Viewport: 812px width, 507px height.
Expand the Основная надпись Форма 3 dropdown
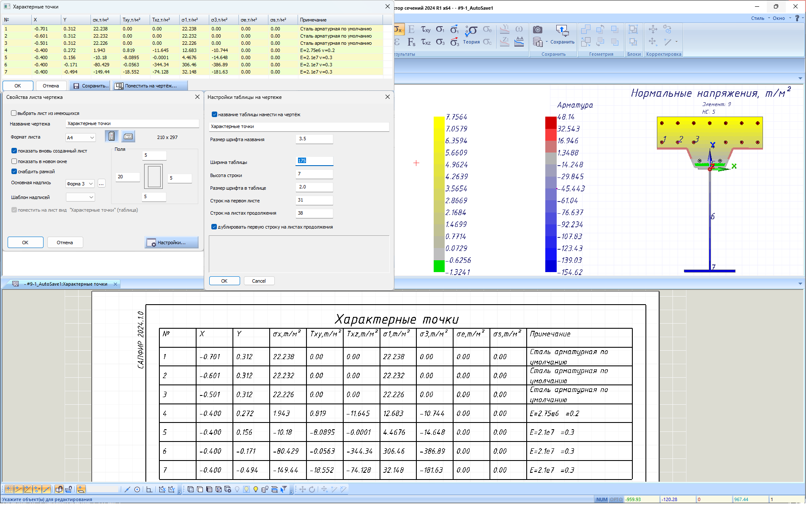[80, 184]
